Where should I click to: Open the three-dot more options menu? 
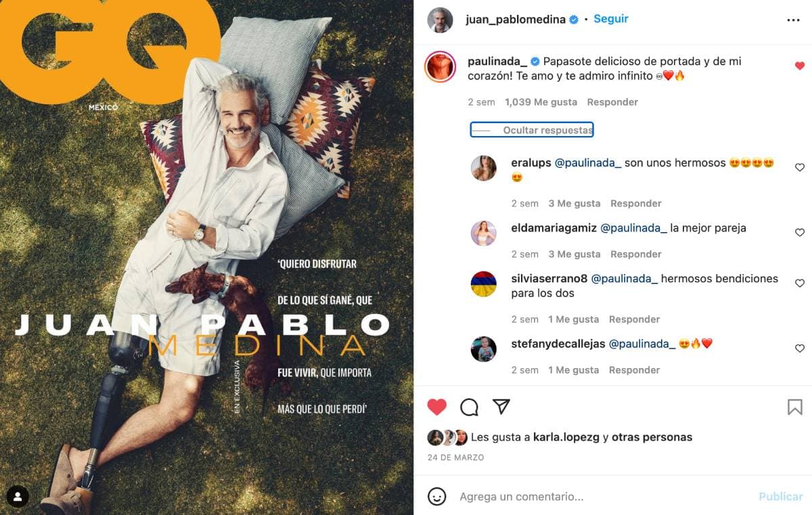pos(793,20)
